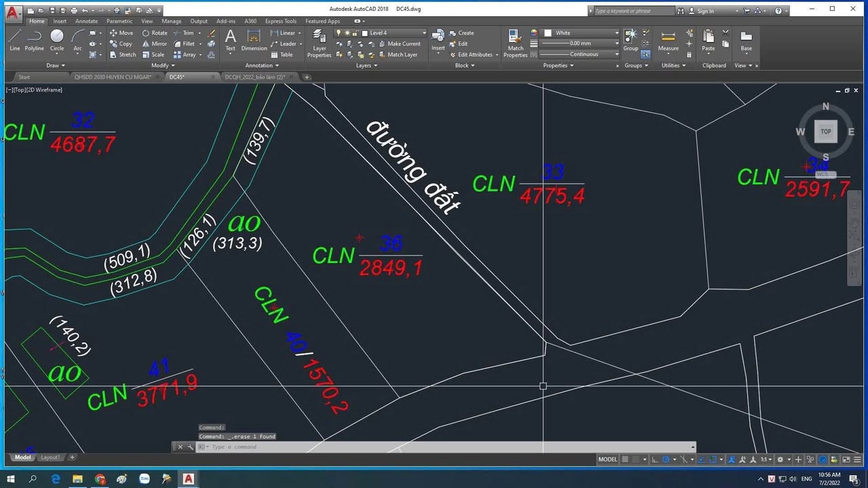Toggle grid display in status bar
Image resolution: width=868 pixels, height=488 pixels.
[x=625, y=459]
